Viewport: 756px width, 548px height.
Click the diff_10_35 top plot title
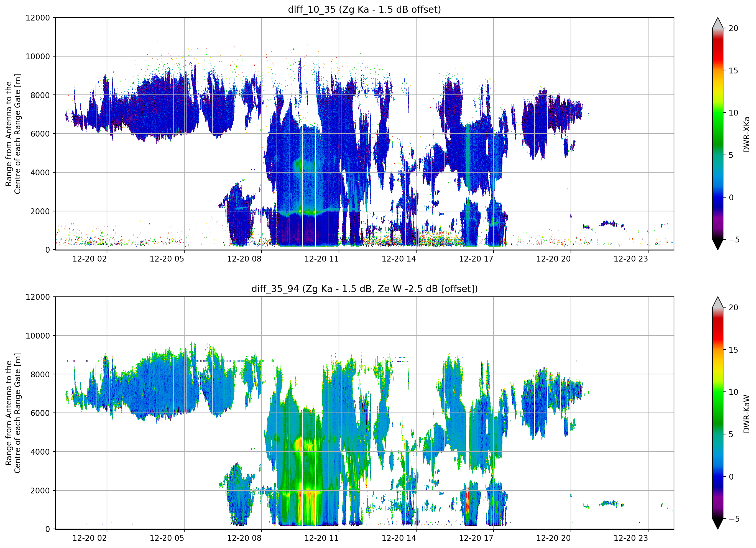coord(364,9)
